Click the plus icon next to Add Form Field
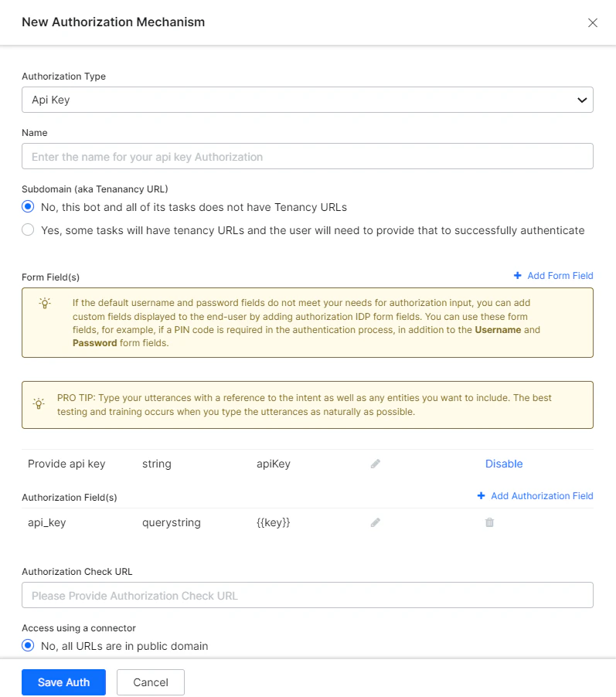The height and width of the screenshot is (697, 616). click(x=516, y=276)
